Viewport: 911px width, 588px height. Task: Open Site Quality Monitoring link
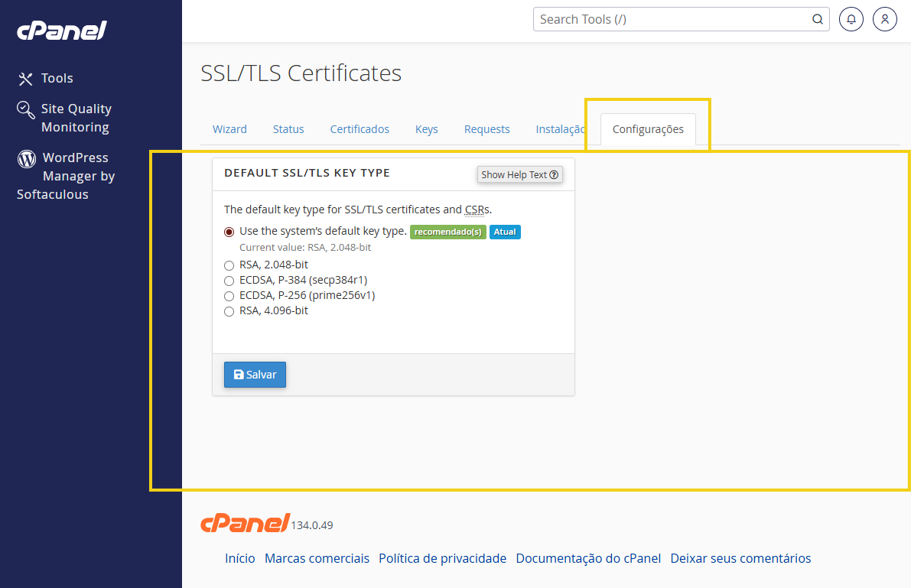(x=76, y=118)
